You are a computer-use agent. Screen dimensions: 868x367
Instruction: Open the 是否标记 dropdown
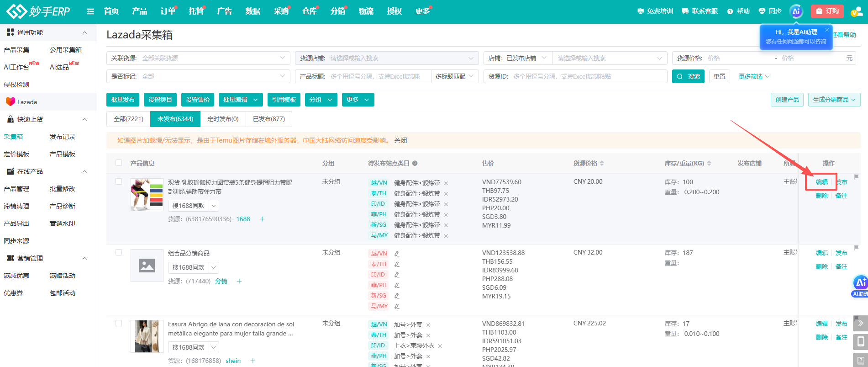point(198,76)
